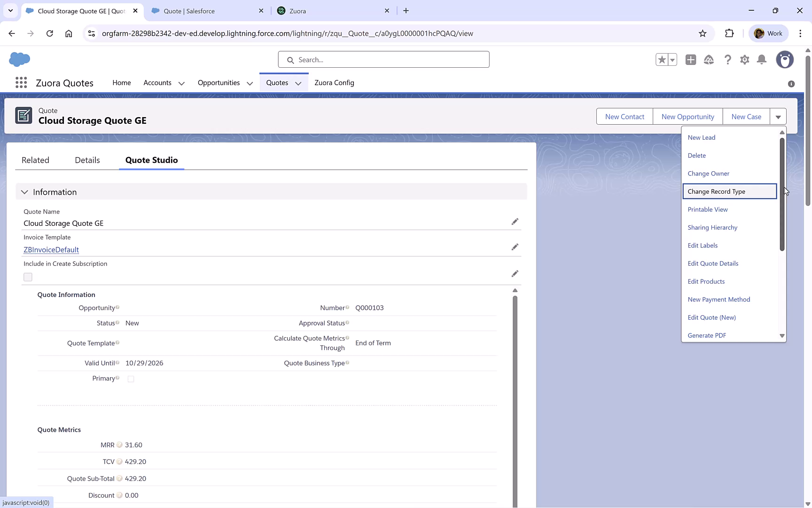The image size is (812, 508).
Task: Click inside the global Search field
Action: point(383,59)
